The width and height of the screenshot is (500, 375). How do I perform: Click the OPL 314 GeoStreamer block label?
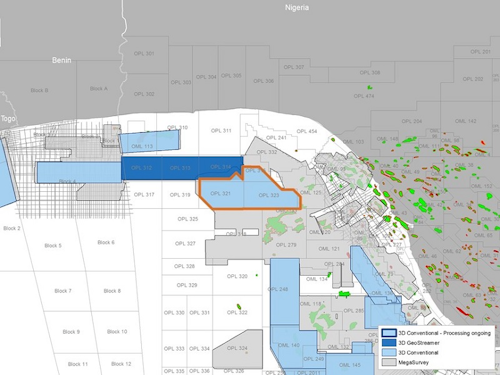click(221, 166)
